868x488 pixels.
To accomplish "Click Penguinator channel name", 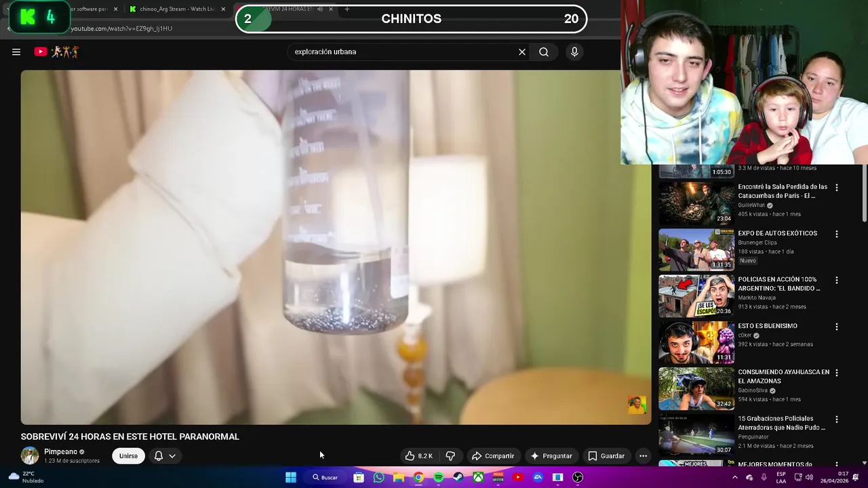I will coord(753,437).
